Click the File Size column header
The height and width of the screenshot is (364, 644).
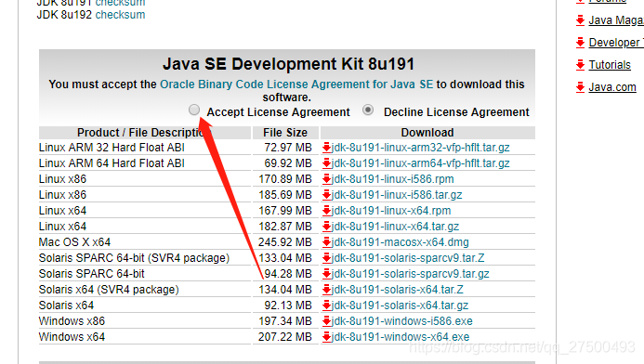pyautogui.click(x=285, y=133)
